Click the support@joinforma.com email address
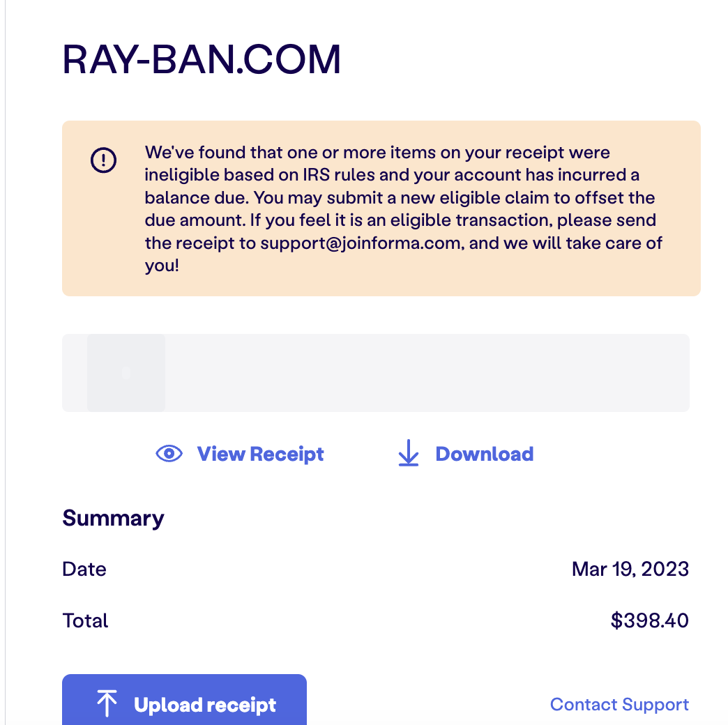This screenshot has height=725, width=728. click(360, 244)
